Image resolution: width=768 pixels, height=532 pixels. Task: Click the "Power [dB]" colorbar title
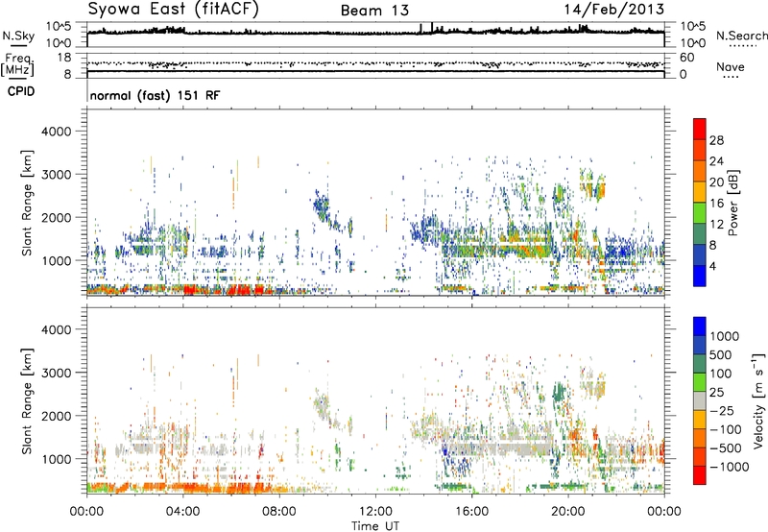tap(732, 203)
